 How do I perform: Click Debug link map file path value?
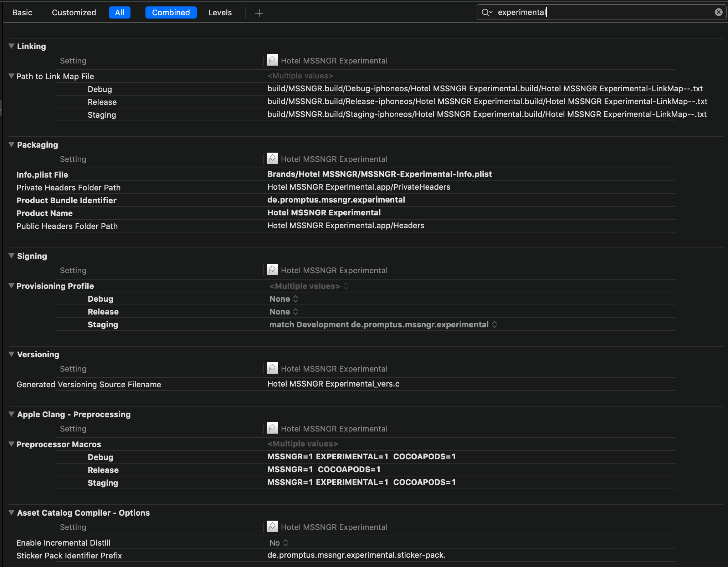pos(485,88)
